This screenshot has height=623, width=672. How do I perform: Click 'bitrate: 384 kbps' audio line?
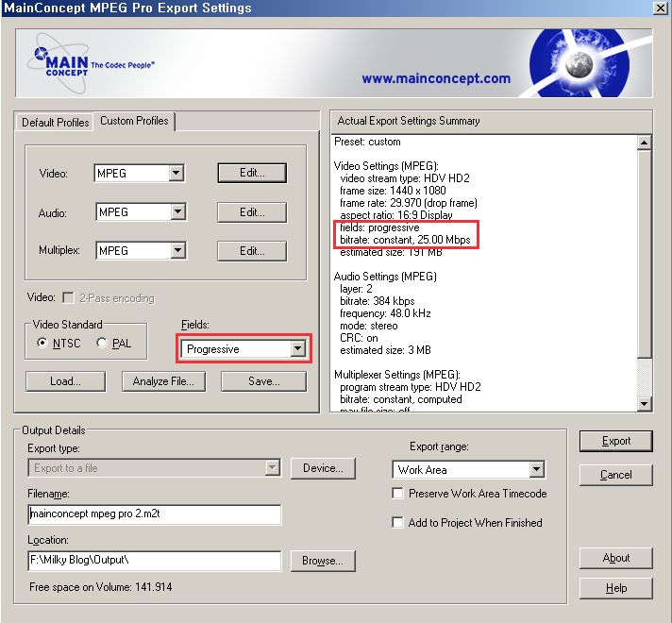pos(378,301)
